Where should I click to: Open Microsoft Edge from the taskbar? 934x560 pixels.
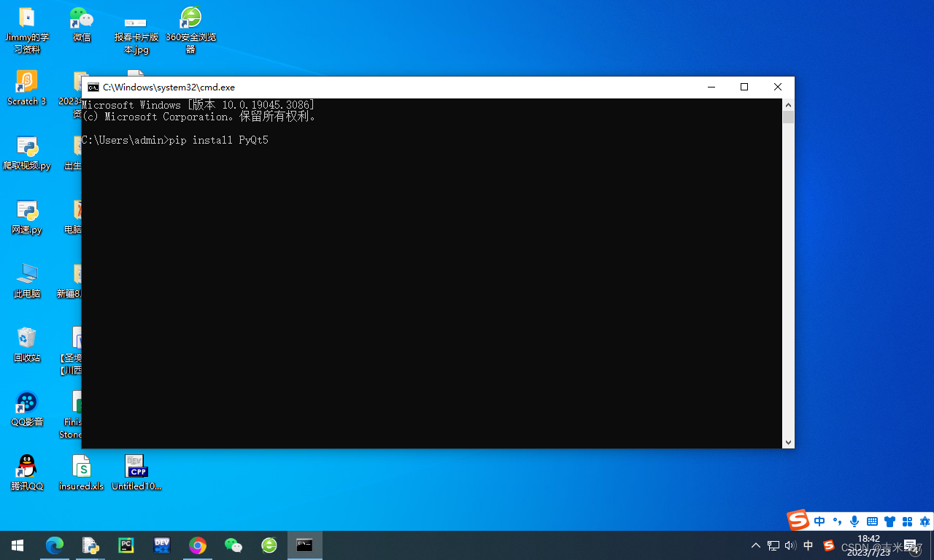(x=55, y=545)
